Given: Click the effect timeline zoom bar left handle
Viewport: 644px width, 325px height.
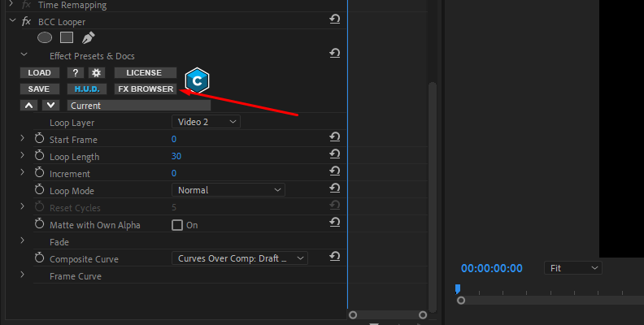Looking at the screenshot, I should 353,314.
